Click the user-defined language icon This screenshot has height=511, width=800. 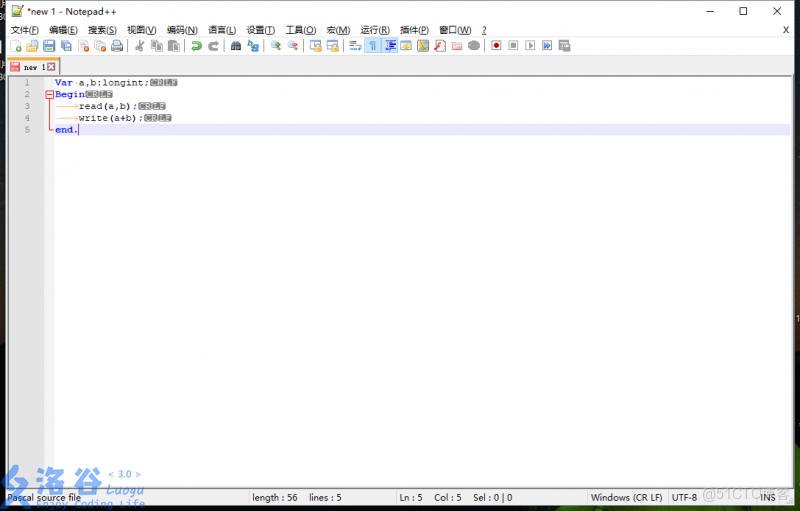pos(406,46)
